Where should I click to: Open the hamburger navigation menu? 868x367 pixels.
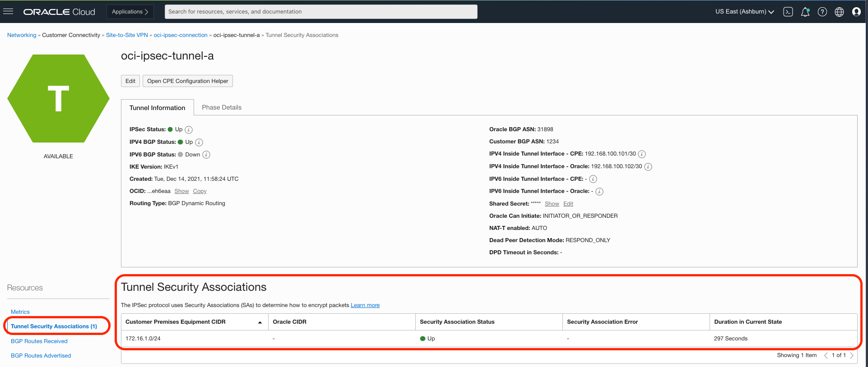click(x=8, y=12)
